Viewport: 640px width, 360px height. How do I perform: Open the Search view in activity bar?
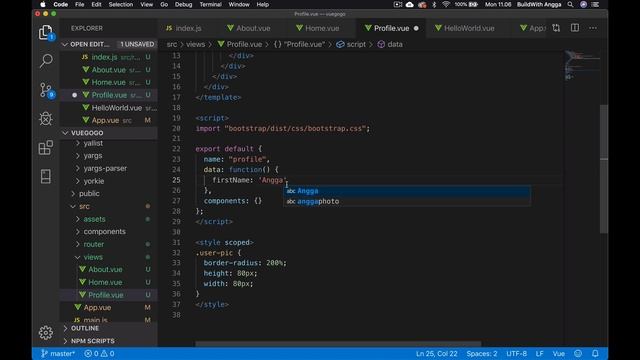pyautogui.click(x=46, y=60)
